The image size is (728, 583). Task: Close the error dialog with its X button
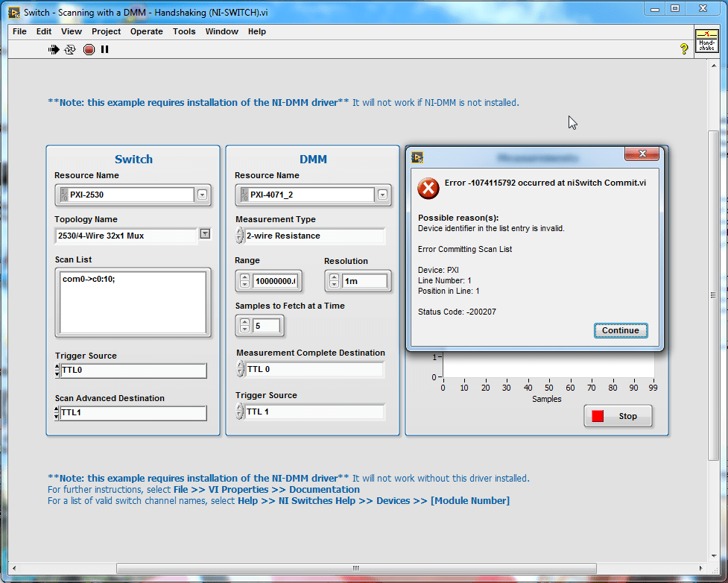click(x=642, y=154)
